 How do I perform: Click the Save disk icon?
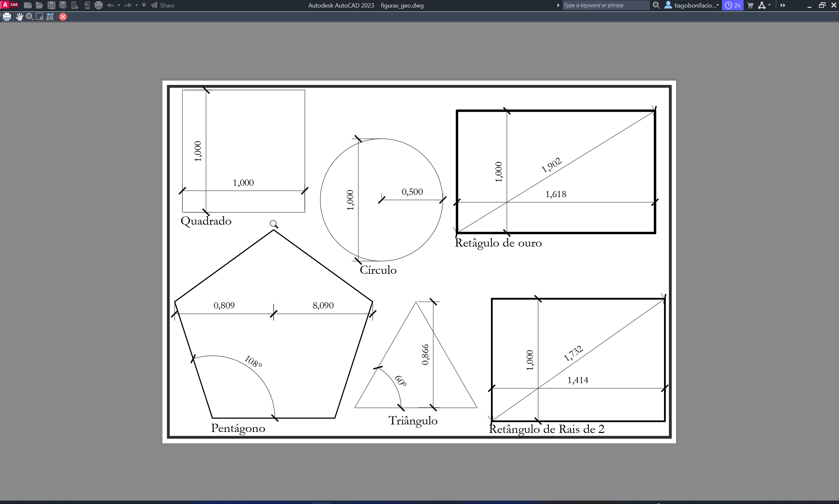tap(51, 5)
